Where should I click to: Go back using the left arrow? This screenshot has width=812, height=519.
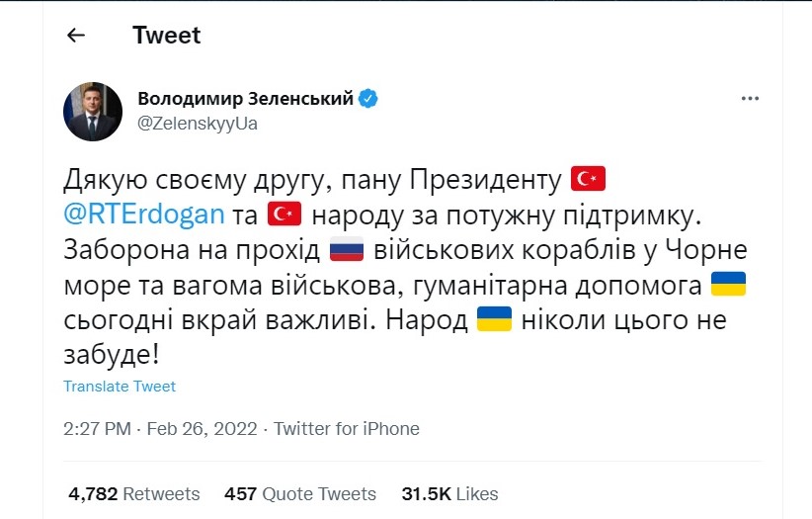(75, 36)
